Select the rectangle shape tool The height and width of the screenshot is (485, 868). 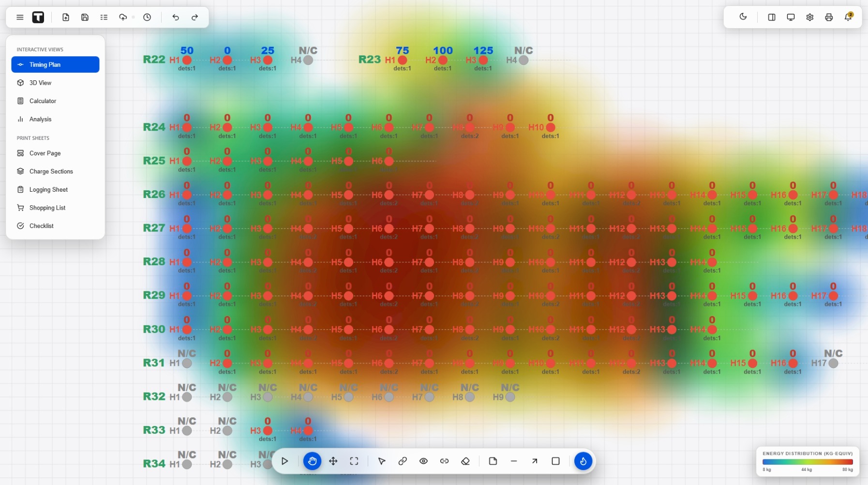[x=555, y=461]
